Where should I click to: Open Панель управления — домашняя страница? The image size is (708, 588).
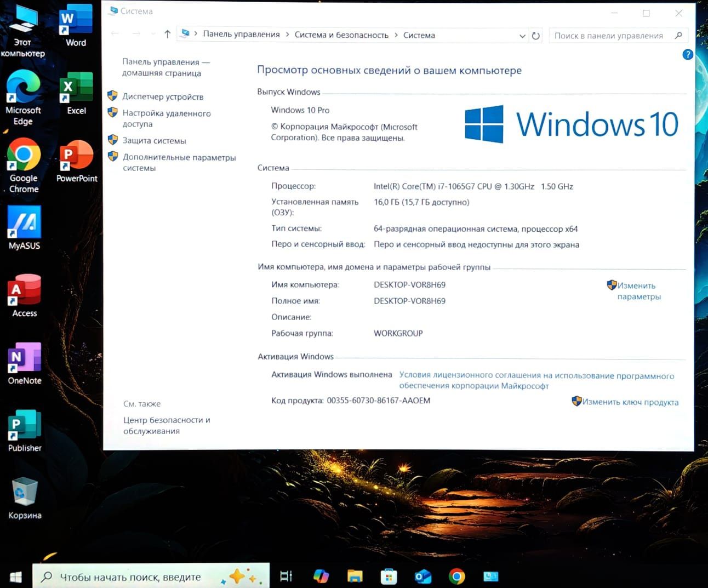click(166, 67)
